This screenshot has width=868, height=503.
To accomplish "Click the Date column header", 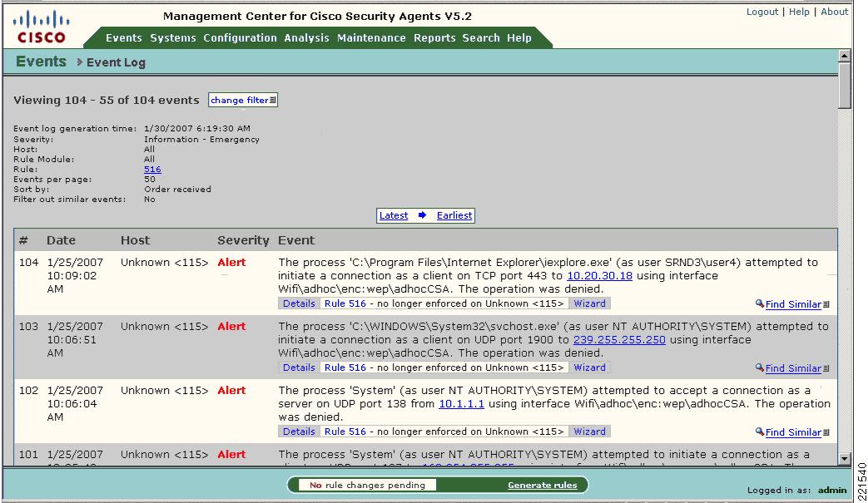I will 61,240.
